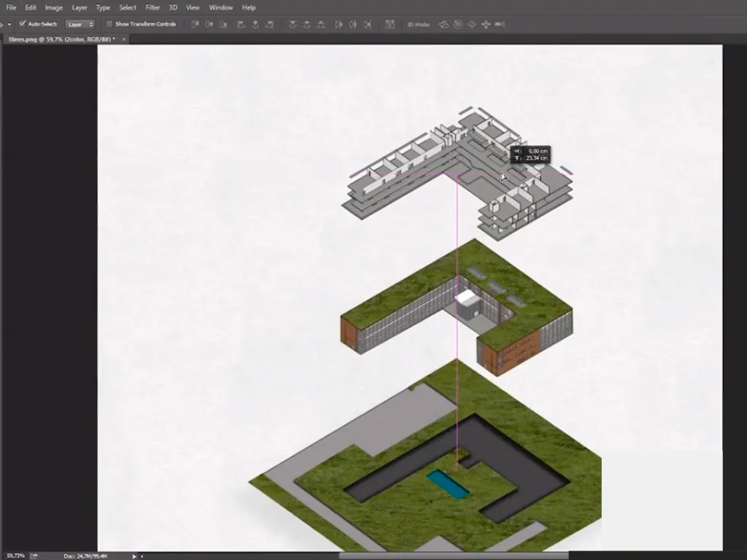747x560 pixels.
Task: Open the Filter menu
Action: pos(152,7)
